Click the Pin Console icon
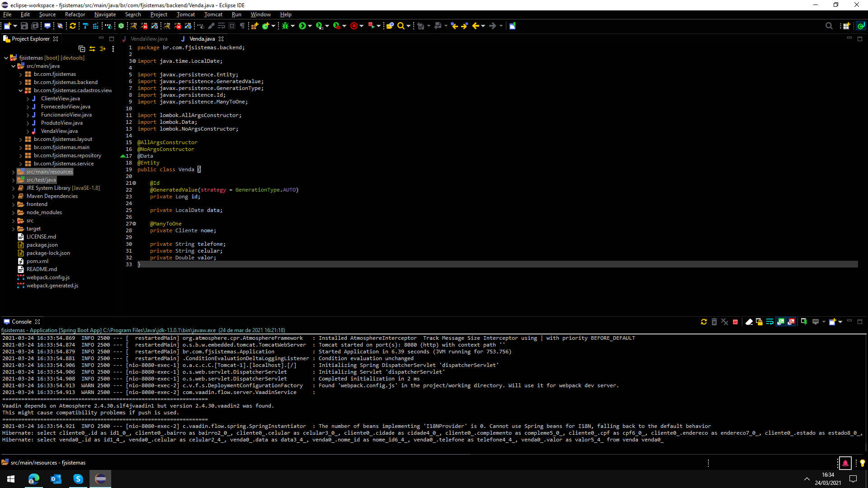868x488 pixels. (804, 322)
